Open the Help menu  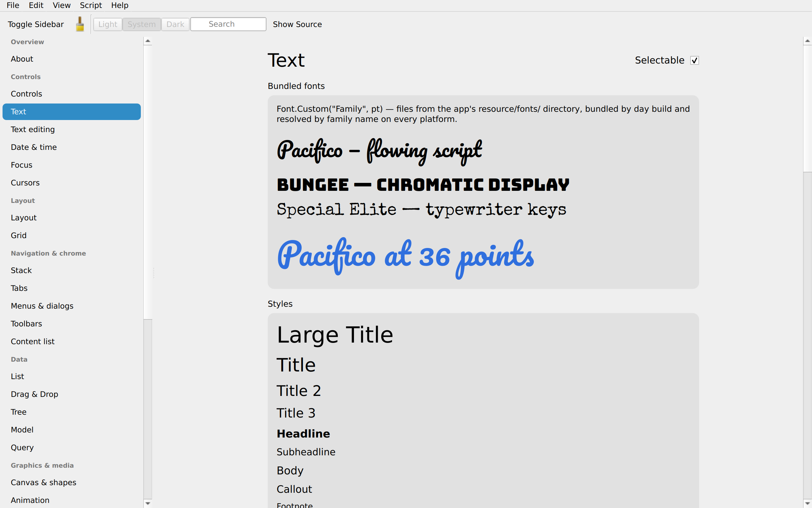click(120, 5)
